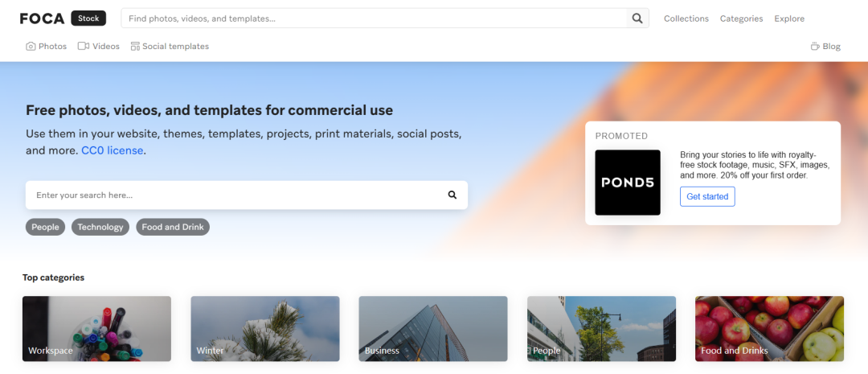Open the Blog link
Viewport: 868px width, 374px height.
pyautogui.click(x=826, y=46)
